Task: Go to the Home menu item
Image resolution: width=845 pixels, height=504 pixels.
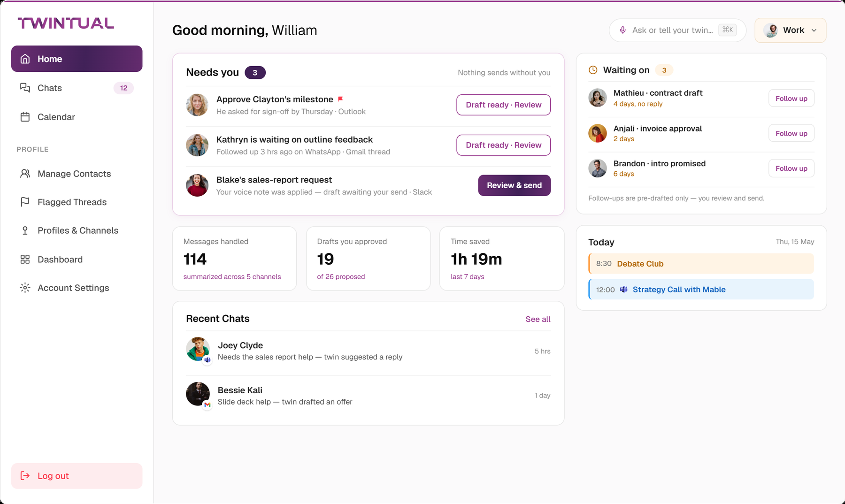Action: tap(77, 59)
